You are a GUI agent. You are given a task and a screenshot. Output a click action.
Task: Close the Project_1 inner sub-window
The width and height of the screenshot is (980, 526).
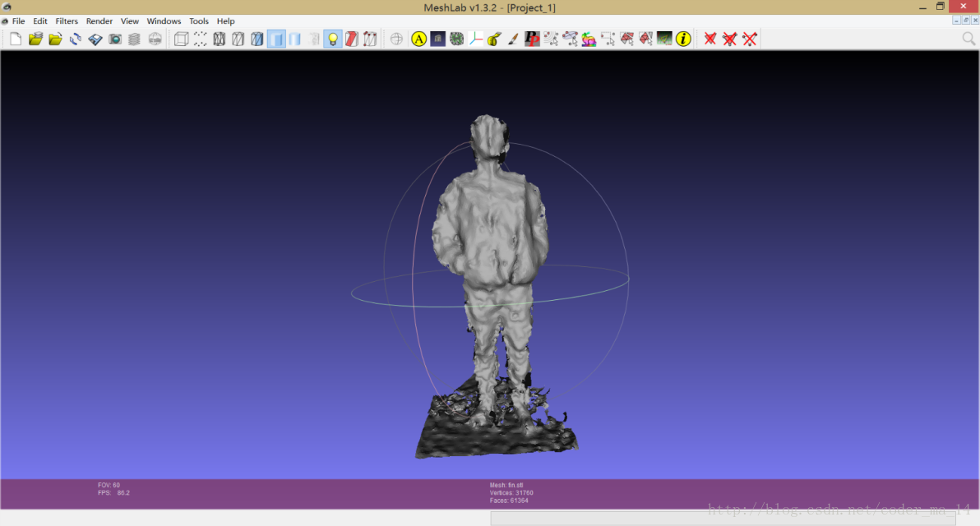point(975,20)
